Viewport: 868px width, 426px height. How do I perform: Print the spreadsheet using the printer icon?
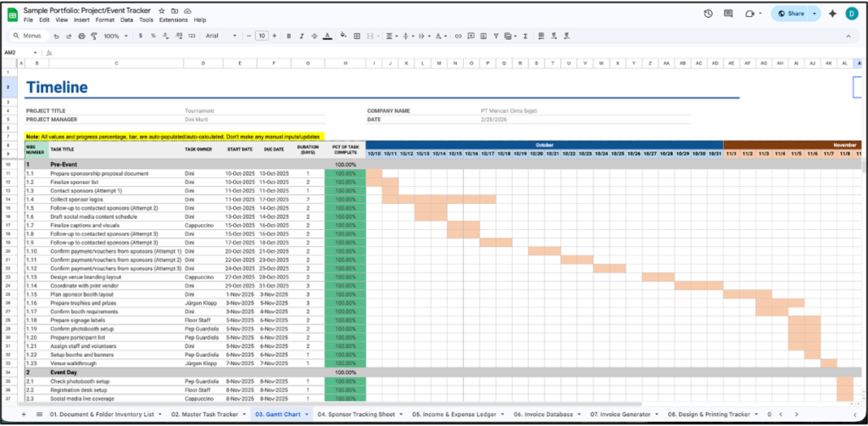click(80, 36)
